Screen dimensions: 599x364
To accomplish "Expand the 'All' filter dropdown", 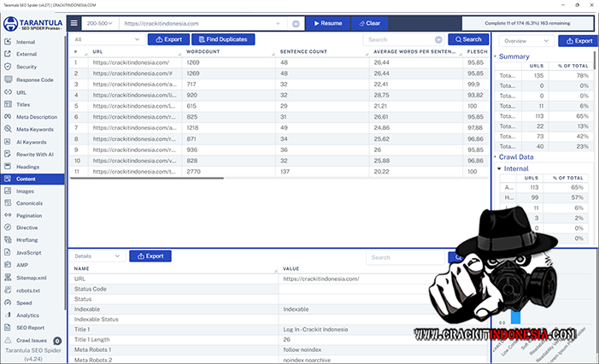I will point(107,39).
